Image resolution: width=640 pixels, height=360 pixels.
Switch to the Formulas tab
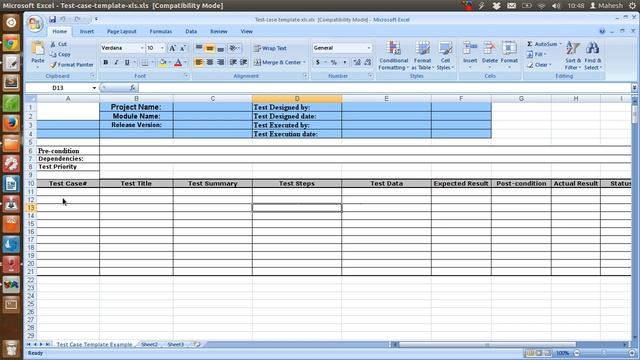pos(160,31)
